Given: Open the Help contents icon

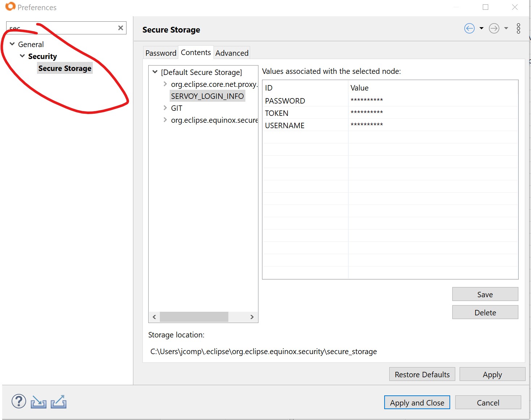Looking at the screenshot, I should tap(19, 401).
